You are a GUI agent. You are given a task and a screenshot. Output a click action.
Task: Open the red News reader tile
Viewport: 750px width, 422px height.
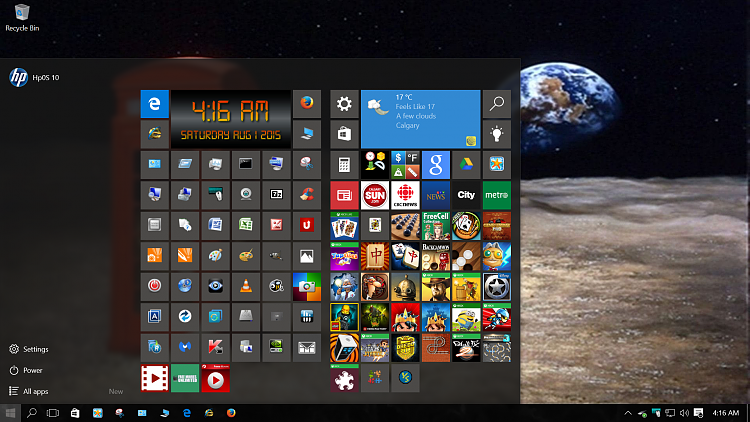pos(344,195)
